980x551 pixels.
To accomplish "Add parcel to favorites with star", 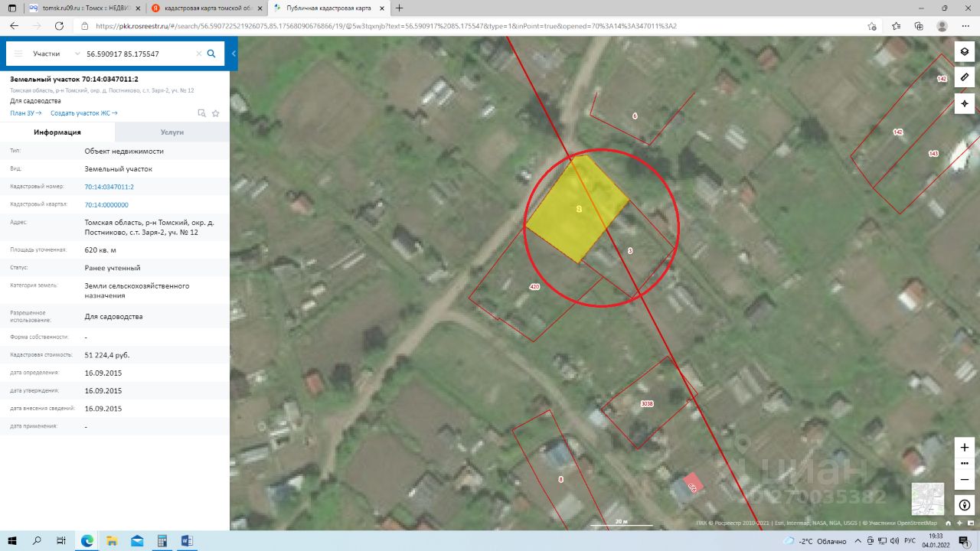I will [x=216, y=113].
